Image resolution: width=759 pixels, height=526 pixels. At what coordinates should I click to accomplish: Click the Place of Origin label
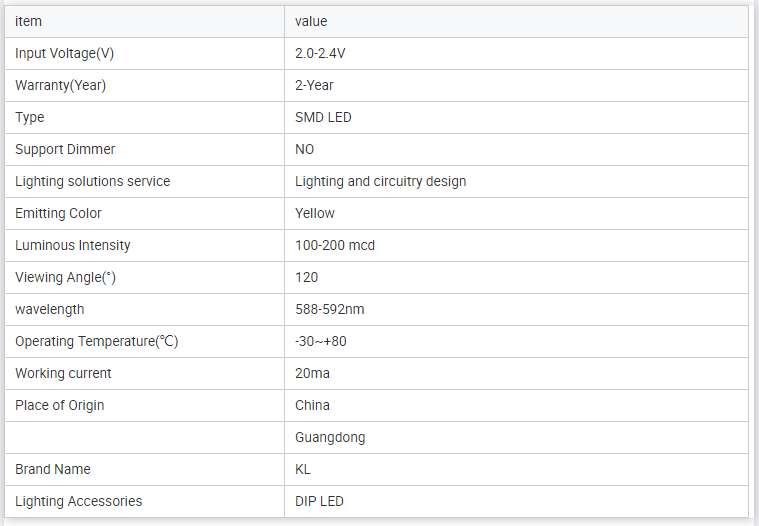click(60, 405)
